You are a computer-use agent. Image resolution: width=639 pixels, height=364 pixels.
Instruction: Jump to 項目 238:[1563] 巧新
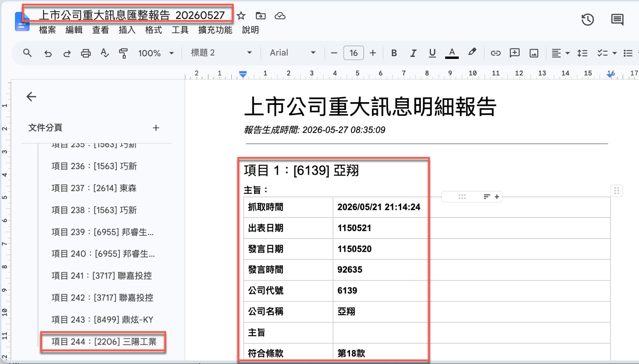(94, 210)
